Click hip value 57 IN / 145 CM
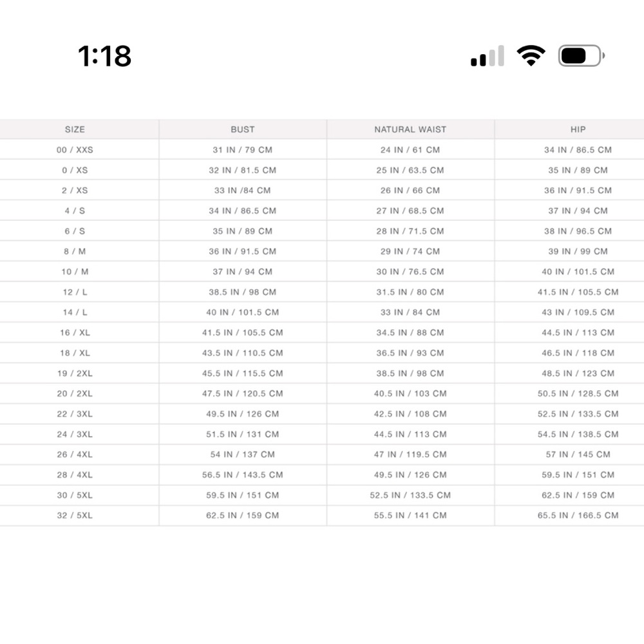 pyautogui.click(x=578, y=454)
